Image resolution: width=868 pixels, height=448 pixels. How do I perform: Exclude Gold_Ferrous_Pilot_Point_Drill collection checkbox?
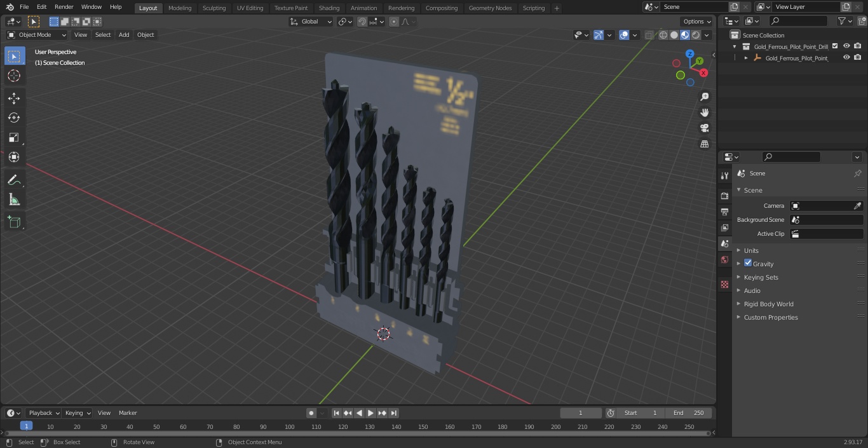pos(835,46)
